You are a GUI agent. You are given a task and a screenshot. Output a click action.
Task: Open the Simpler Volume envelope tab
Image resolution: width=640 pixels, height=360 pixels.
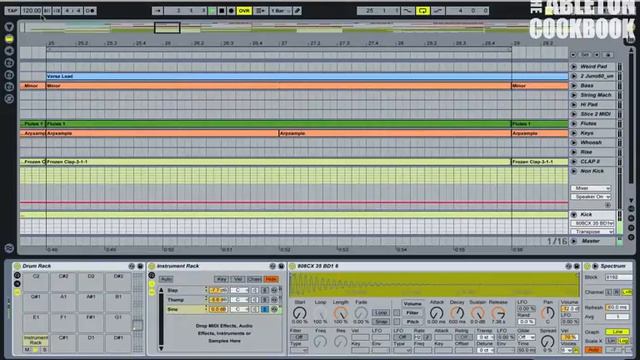[x=413, y=304]
